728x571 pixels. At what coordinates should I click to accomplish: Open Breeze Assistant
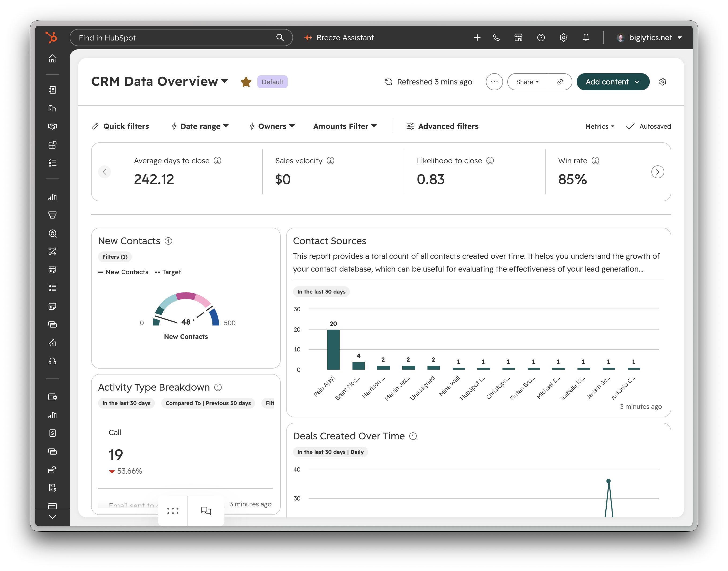pyautogui.click(x=339, y=38)
